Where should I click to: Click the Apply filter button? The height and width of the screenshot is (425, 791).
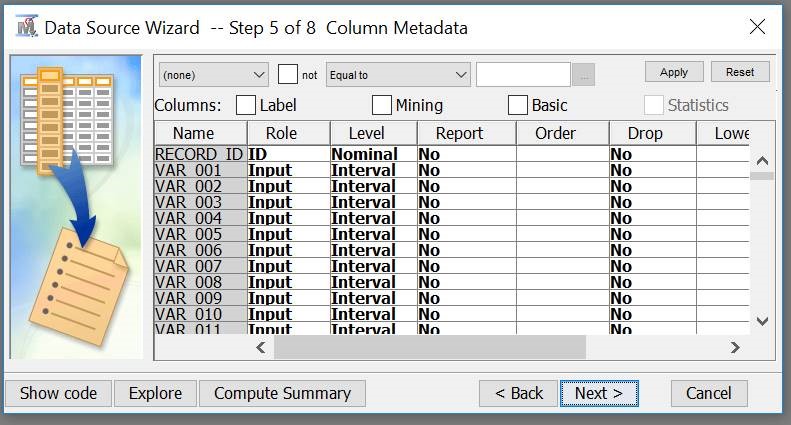point(674,72)
